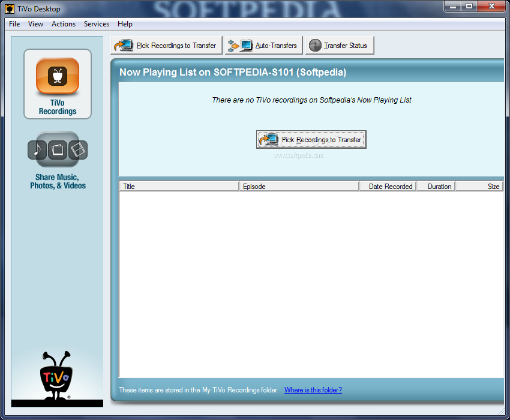510x420 pixels.
Task: Sort list by Title column header
Action: point(179,187)
